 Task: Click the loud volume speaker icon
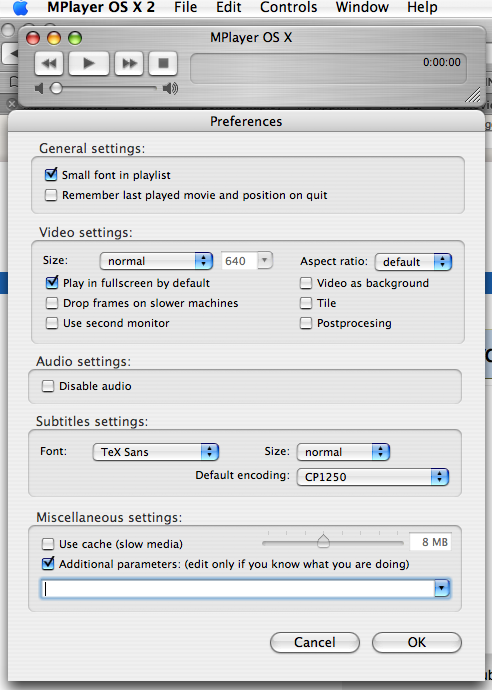[170, 88]
